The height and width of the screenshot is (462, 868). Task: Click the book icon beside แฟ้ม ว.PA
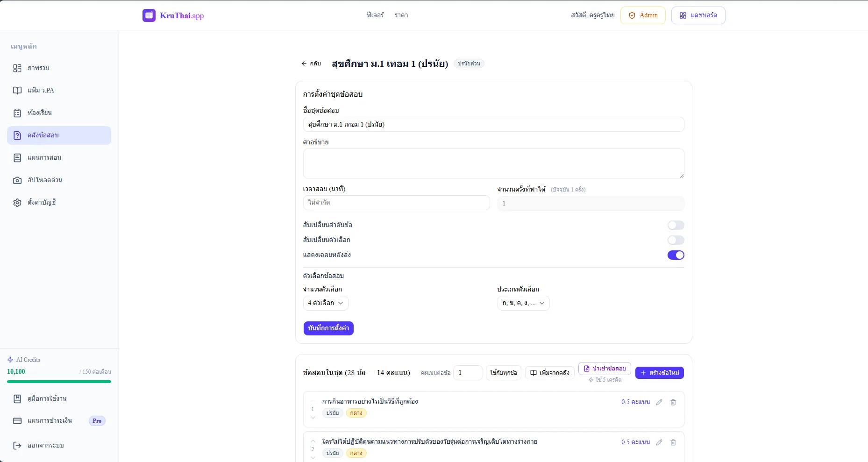pos(17,91)
